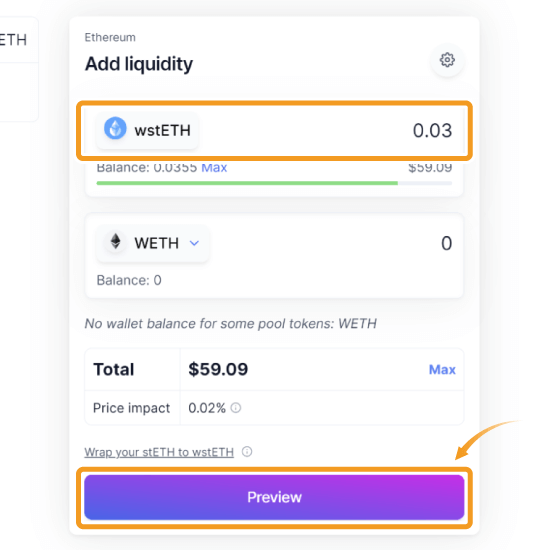Click the Preview button

[x=274, y=497]
